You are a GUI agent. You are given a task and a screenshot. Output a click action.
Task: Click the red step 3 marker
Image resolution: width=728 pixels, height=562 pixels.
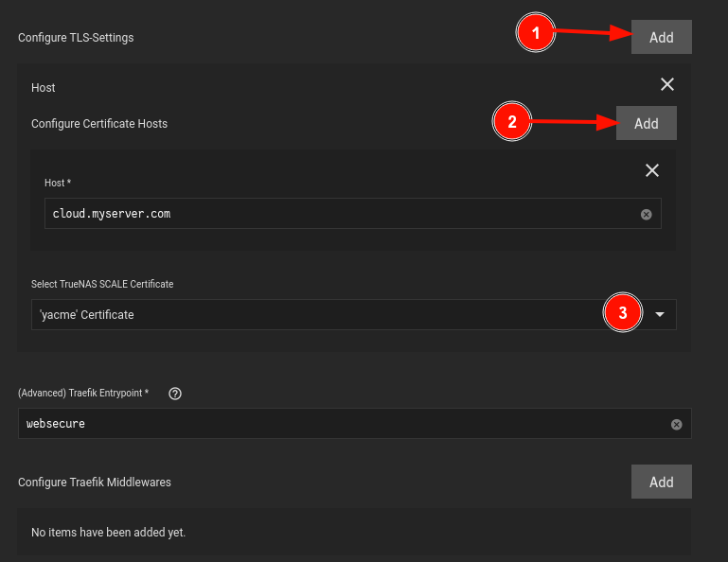tap(623, 313)
